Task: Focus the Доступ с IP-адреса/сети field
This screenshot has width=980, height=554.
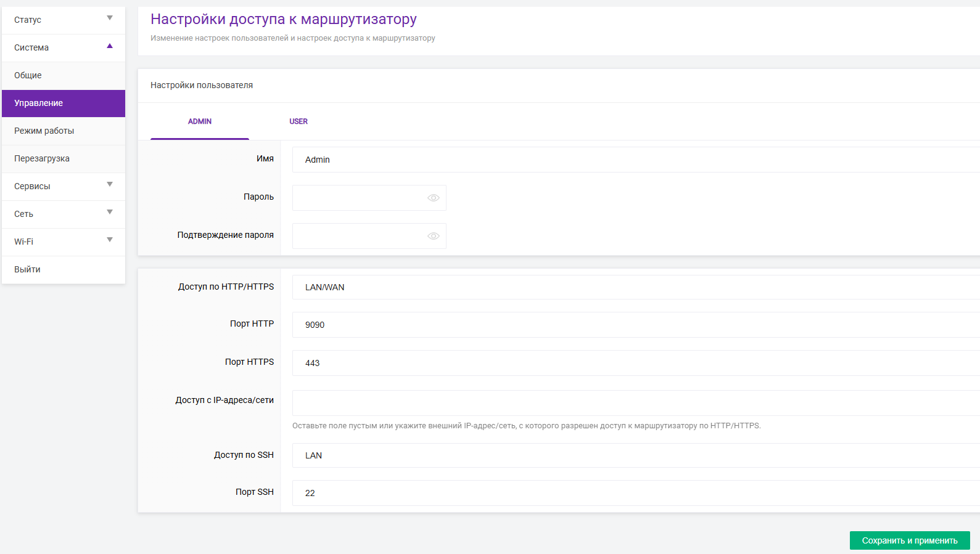Action: coord(635,403)
